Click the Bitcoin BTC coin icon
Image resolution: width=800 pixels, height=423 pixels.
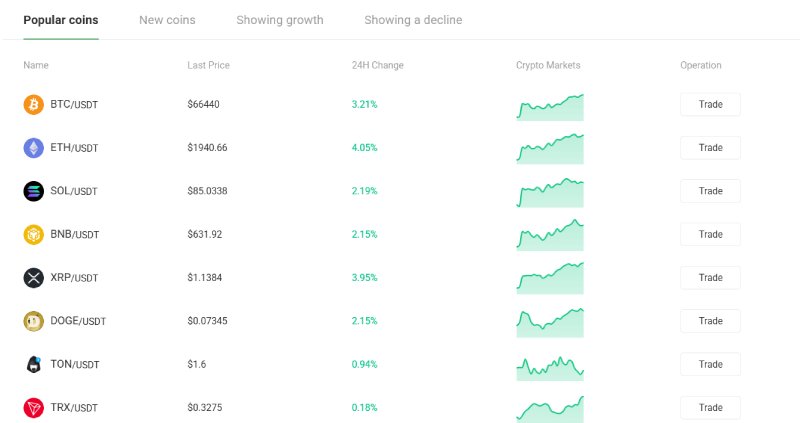pyautogui.click(x=34, y=104)
